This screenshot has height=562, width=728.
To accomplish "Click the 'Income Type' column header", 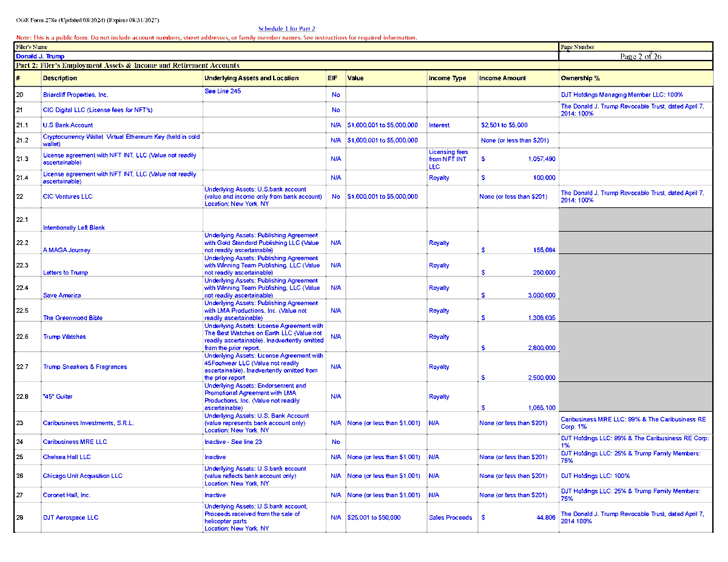I will 447,78.
